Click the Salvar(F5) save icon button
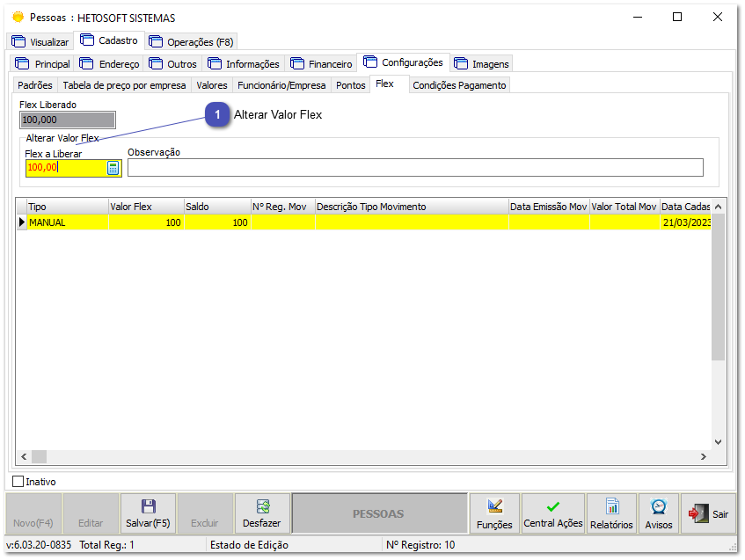Screen dimensions: 745x560 148,513
